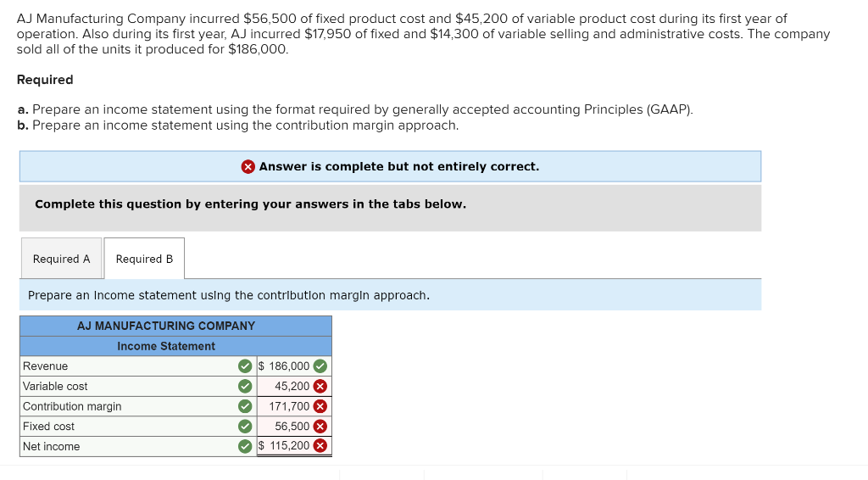The width and height of the screenshot is (868, 480).
Task: Click requirement a. about GAAP format
Action: (355, 109)
